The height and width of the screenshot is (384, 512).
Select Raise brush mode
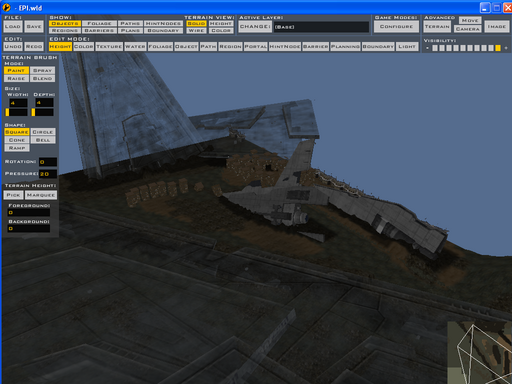pyautogui.click(x=16, y=79)
